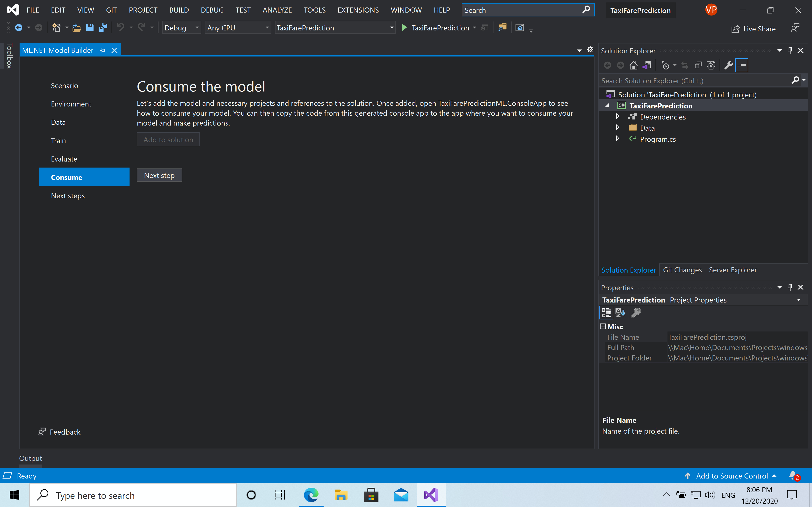Switch Properties panel to alphabetical order
This screenshot has width=812, height=507.
[x=620, y=312]
